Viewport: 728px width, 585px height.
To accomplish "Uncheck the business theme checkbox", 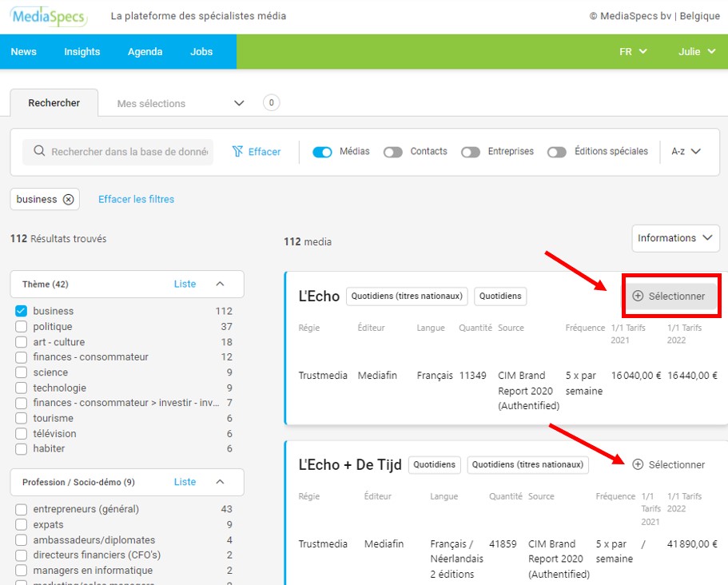I will [21, 311].
